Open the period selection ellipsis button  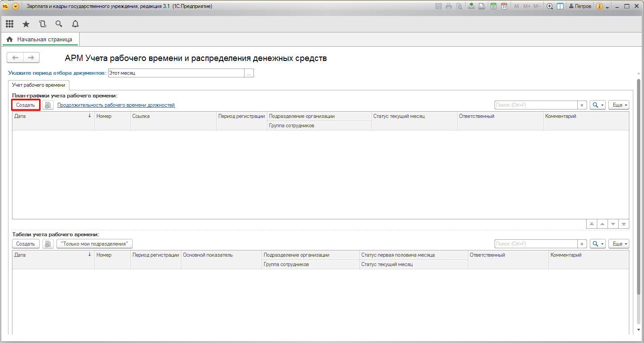[x=249, y=73]
